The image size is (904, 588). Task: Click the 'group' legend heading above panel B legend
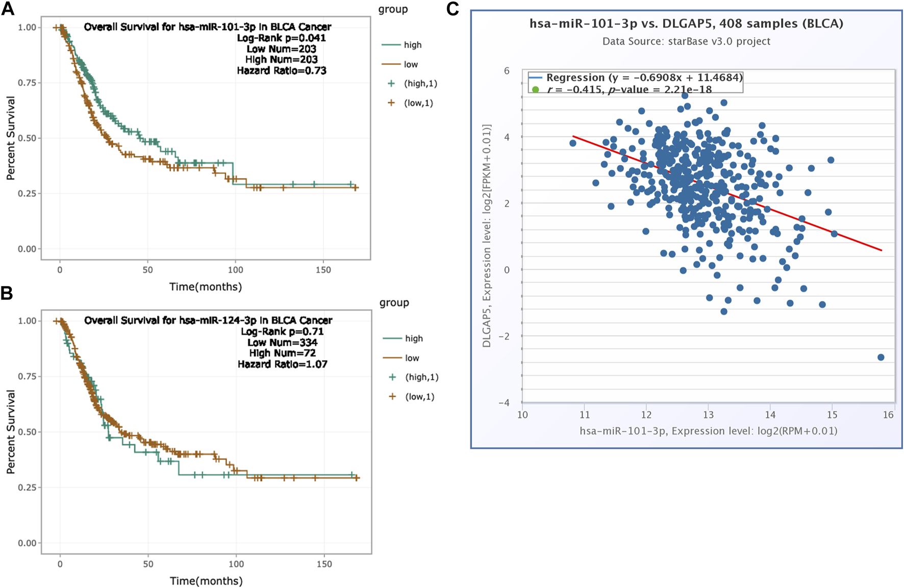tap(394, 303)
